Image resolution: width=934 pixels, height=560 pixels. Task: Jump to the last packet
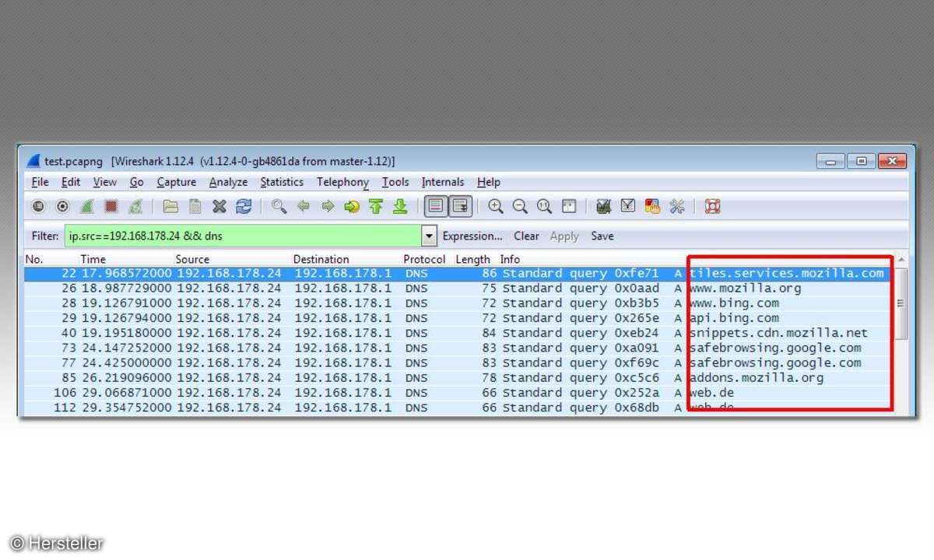(400, 206)
